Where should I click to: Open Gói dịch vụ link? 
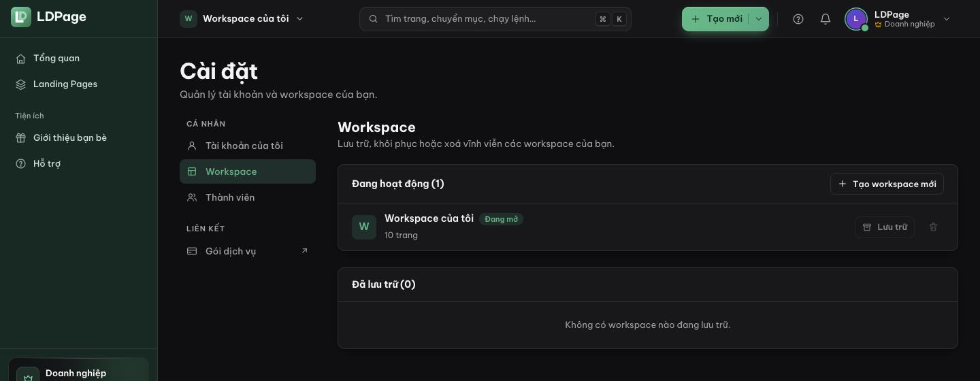pyautogui.click(x=248, y=252)
